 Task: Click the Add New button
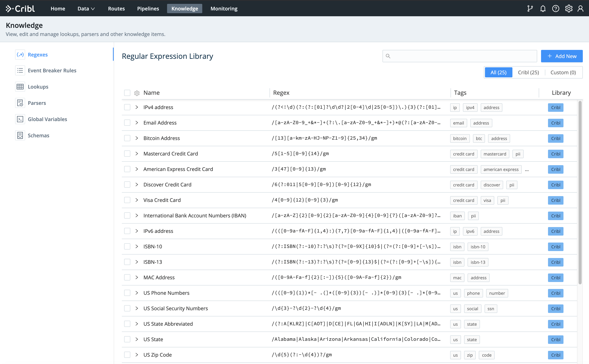point(562,56)
